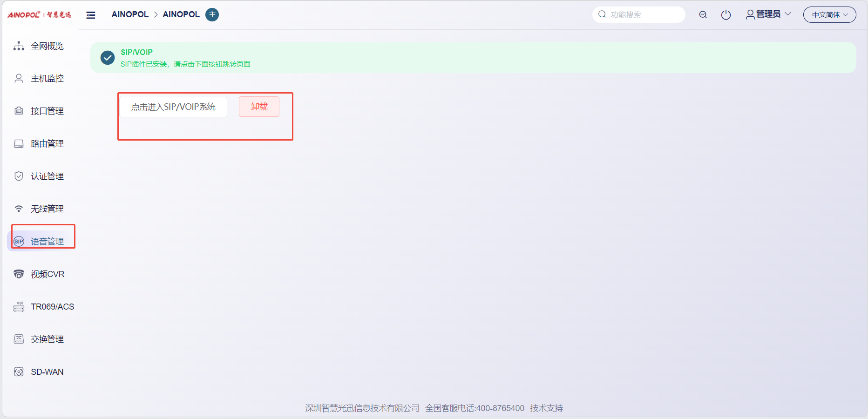The image size is (868, 419).
Task: Click the 主 badge next to AINOPOL
Action: (212, 15)
